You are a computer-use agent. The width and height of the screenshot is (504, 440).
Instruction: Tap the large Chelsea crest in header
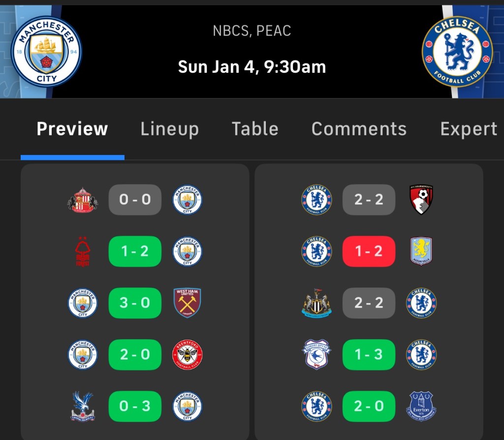(457, 52)
